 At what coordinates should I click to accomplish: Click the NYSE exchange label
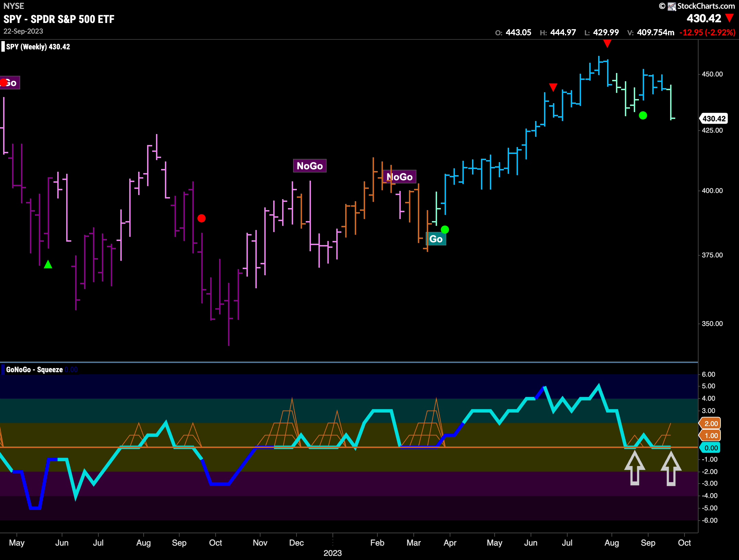coord(14,6)
